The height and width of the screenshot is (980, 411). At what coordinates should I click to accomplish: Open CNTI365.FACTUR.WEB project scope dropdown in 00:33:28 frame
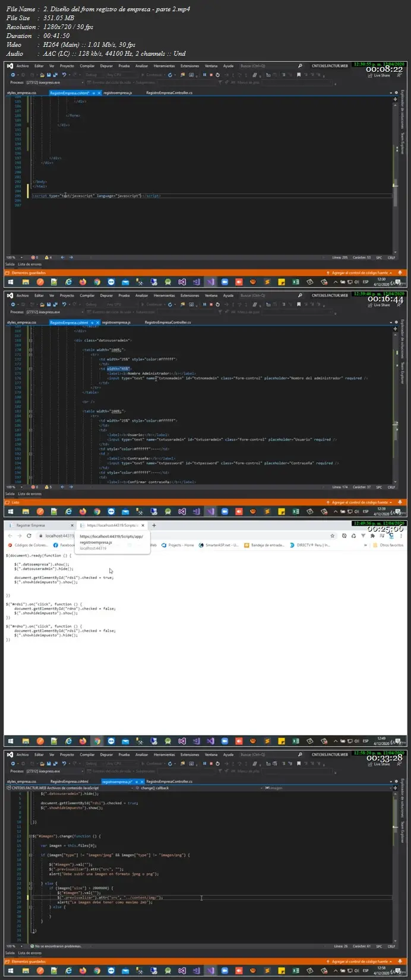[x=70, y=788]
